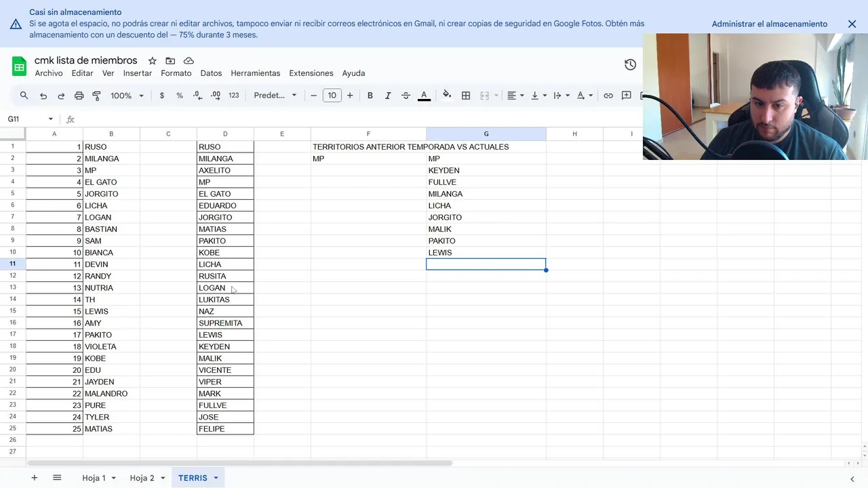The height and width of the screenshot is (488, 868).
Task: Open the text color picker
Action: pos(424,96)
